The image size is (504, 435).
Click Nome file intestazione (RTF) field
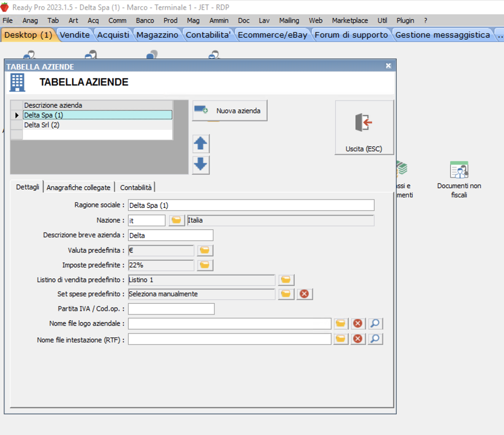[229, 339]
